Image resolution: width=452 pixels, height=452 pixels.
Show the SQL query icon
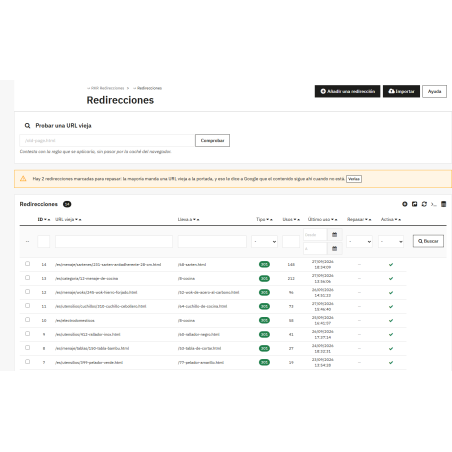[434, 204]
